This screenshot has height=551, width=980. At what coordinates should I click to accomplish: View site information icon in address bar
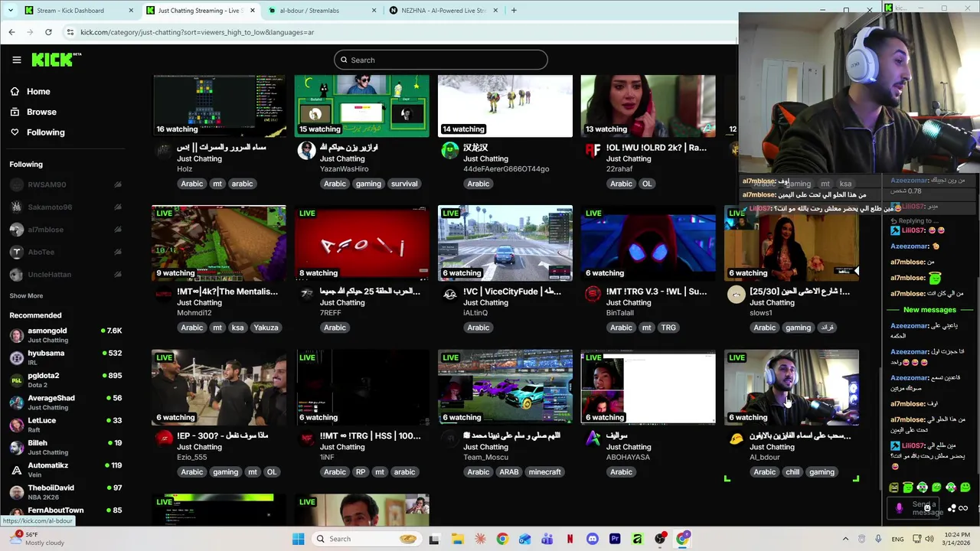pyautogui.click(x=70, y=32)
